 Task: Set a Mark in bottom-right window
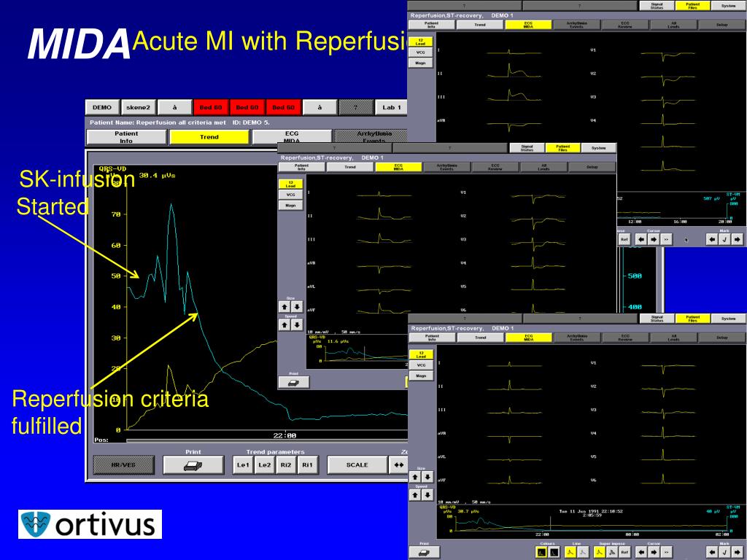(x=724, y=553)
